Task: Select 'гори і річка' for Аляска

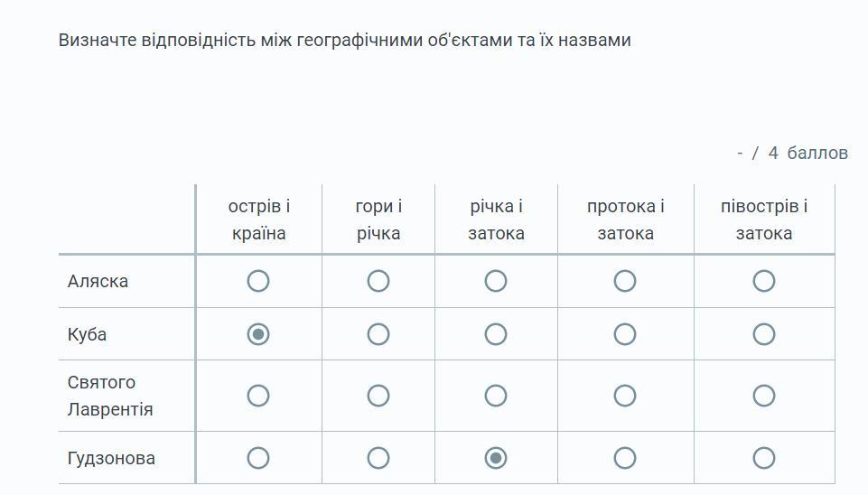Action: point(378,281)
